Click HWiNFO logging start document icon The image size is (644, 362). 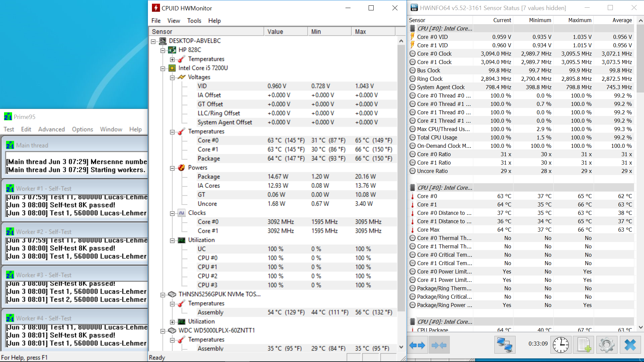pos(584,345)
